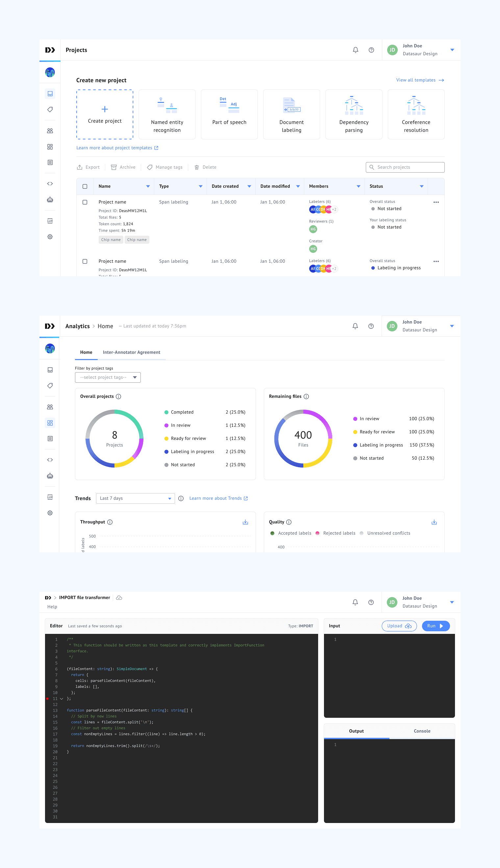Image resolution: width=500 pixels, height=868 pixels.
Task: Click the info icon beside Throughput
Action: pyautogui.click(x=110, y=522)
